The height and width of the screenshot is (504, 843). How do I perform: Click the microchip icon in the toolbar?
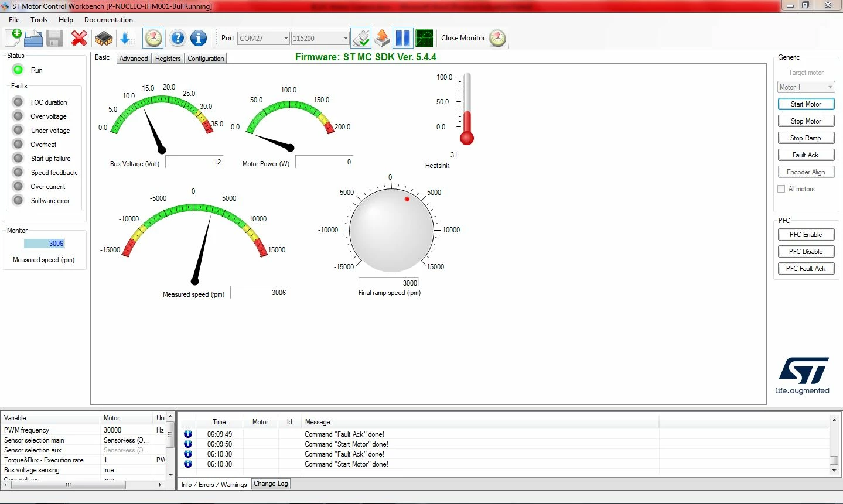[x=104, y=38]
